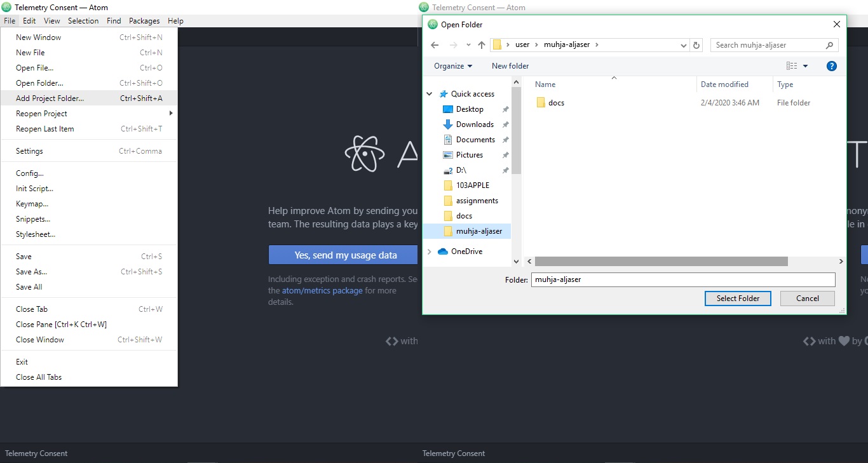
Task: Open recent locations dropdown arrow
Action: click(x=468, y=45)
